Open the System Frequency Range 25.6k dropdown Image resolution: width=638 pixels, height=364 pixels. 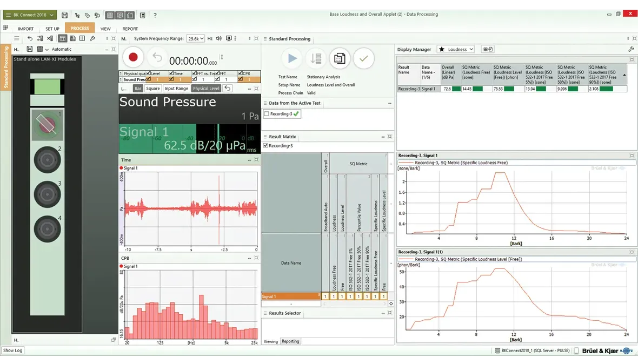[x=195, y=38]
